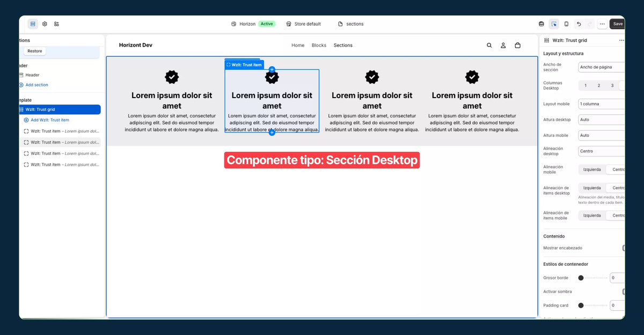This screenshot has height=335, width=644.
Task: Click the Undo arrow icon
Action: click(579, 24)
